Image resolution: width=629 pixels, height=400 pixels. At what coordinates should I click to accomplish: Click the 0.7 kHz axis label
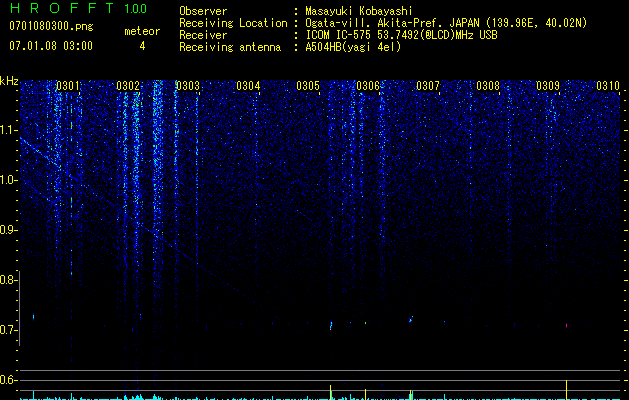8,330
